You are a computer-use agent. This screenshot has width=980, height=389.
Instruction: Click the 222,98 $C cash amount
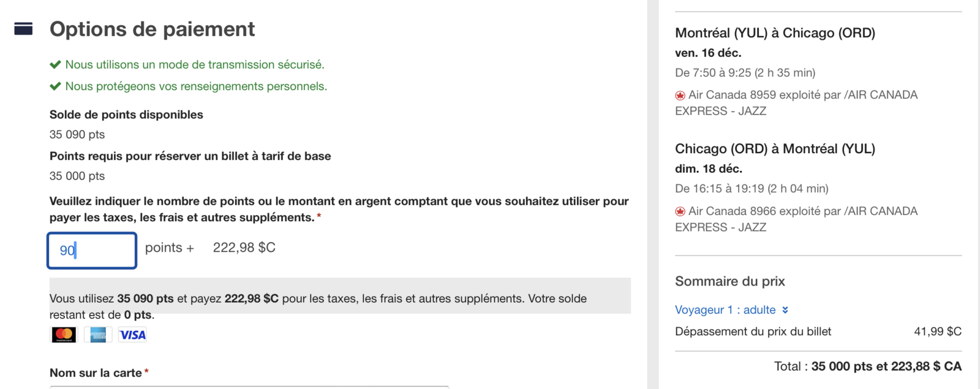click(x=244, y=247)
